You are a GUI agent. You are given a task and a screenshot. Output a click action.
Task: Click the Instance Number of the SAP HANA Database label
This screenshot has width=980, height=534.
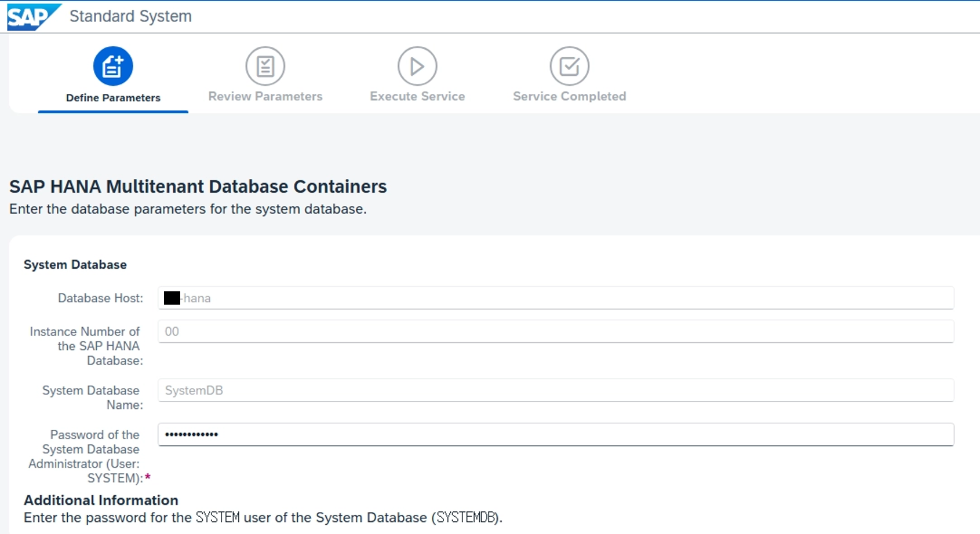click(86, 346)
